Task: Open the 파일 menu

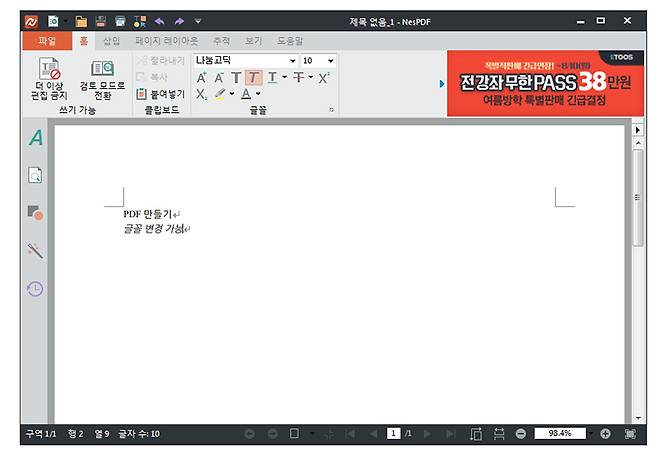Action: (47, 41)
